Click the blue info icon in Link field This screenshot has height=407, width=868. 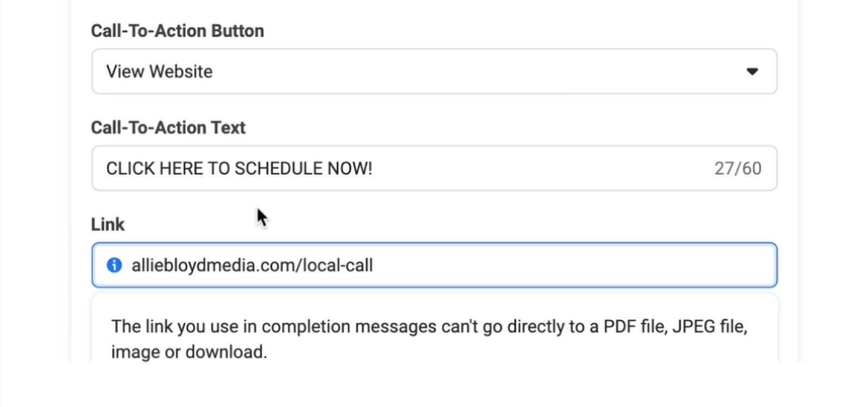pyautogui.click(x=114, y=265)
